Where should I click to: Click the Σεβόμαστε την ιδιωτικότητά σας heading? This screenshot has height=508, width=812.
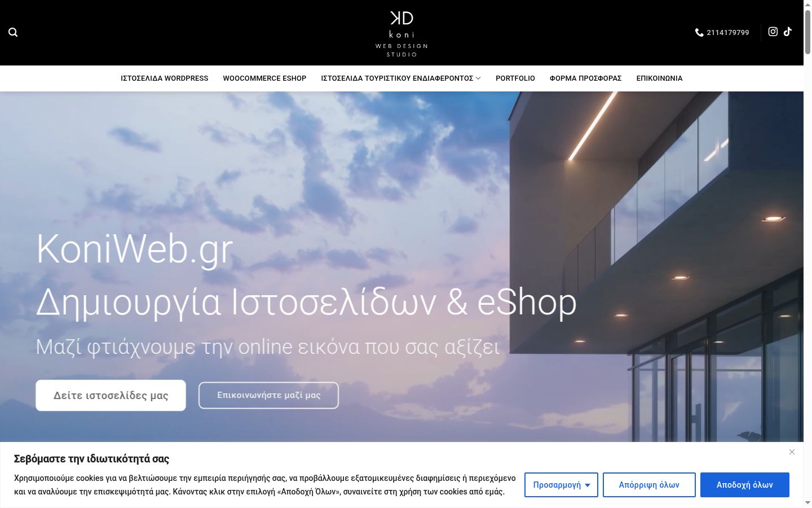(91, 459)
